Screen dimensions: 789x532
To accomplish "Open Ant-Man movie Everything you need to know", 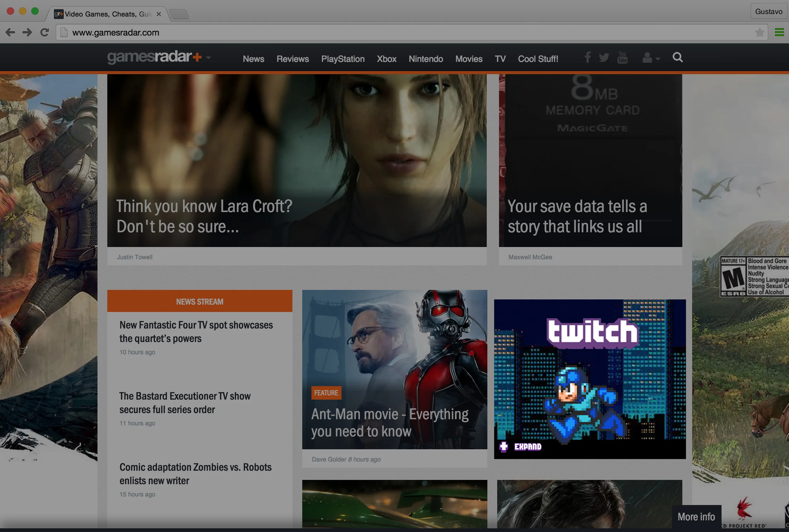I will (390, 423).
